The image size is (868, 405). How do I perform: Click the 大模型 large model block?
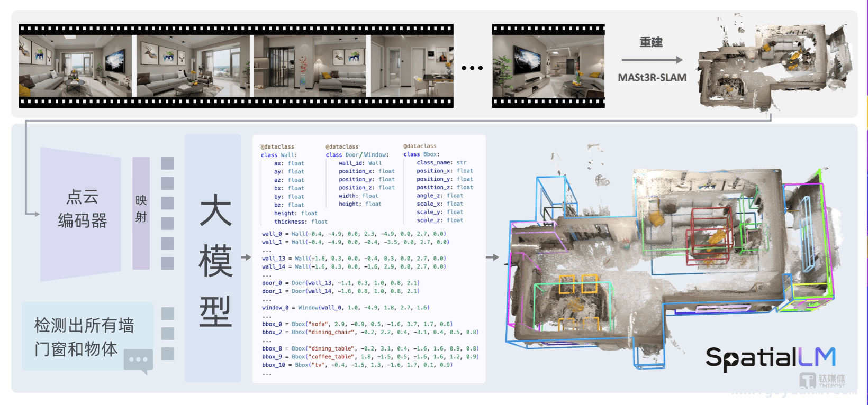click(213, 259)
